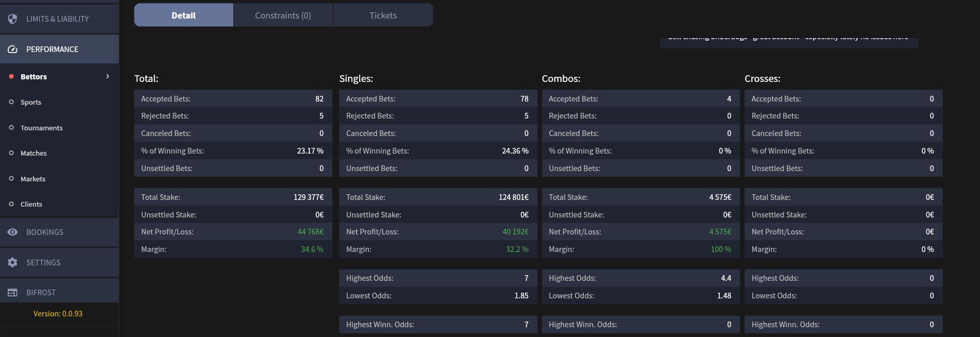980x337 pixels.
Task: Click the Bookings eye icon
Action: pos(13,232)
